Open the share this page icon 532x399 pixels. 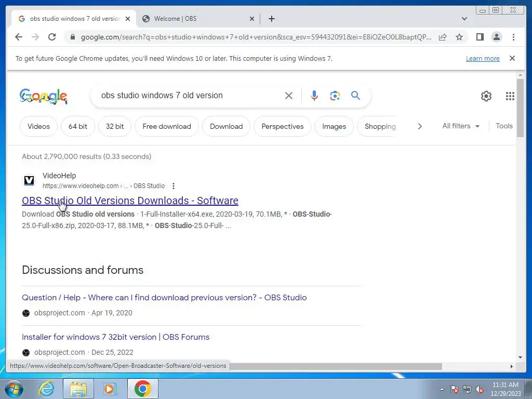[443, 37]
